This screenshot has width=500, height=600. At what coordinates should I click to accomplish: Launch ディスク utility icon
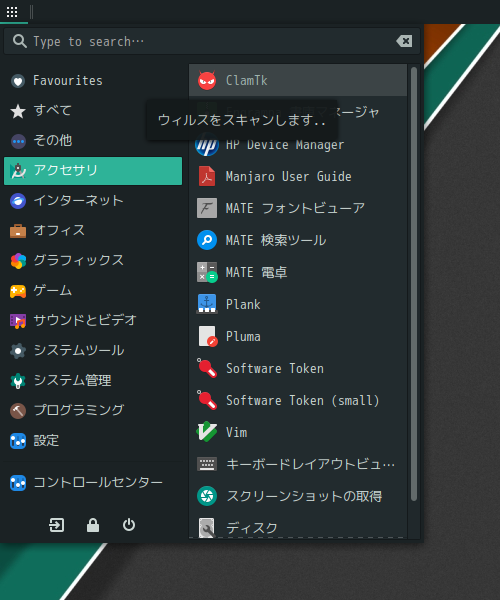coord(207,528)
